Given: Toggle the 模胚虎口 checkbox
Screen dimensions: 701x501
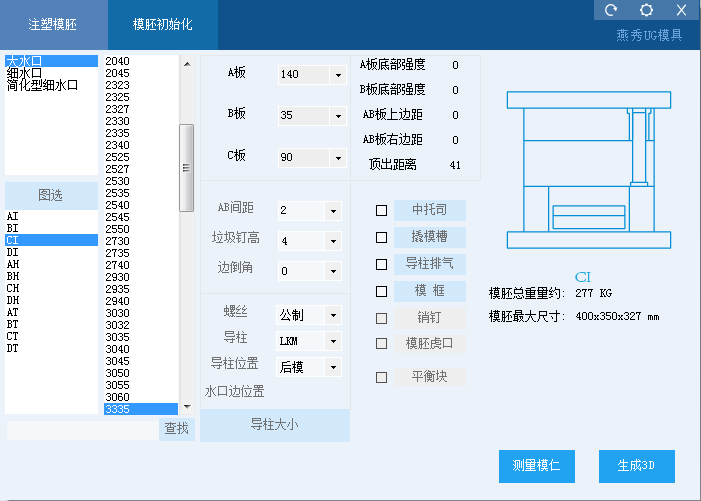Looking at the screenshot, I should [381, 343].
